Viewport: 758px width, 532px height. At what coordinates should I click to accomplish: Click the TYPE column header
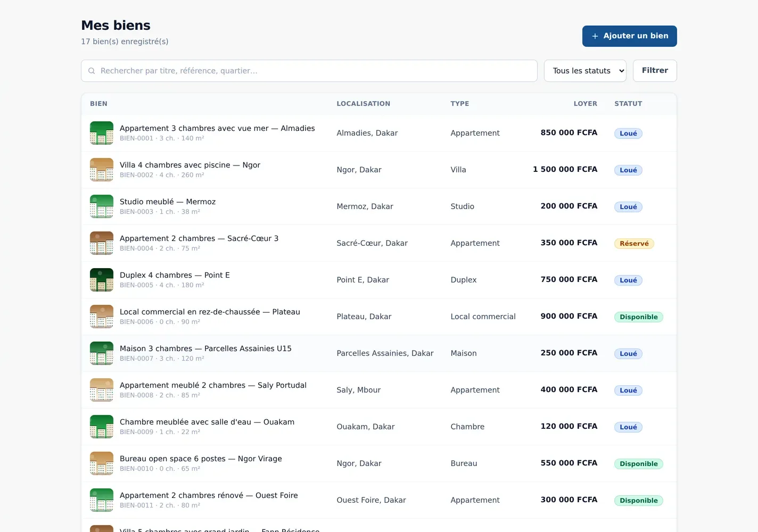coord(460,104)
